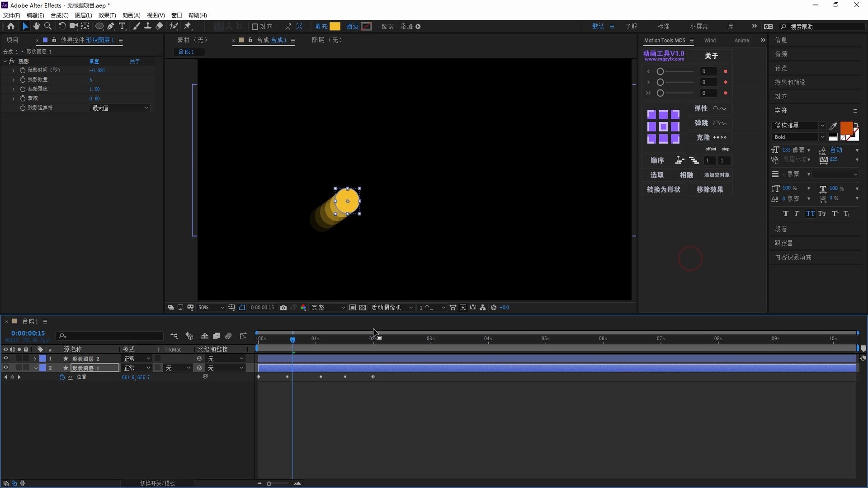This screenshot has height=488, width=868.
Task: Open font style Bold dropdown
Action: pos(799,137)
